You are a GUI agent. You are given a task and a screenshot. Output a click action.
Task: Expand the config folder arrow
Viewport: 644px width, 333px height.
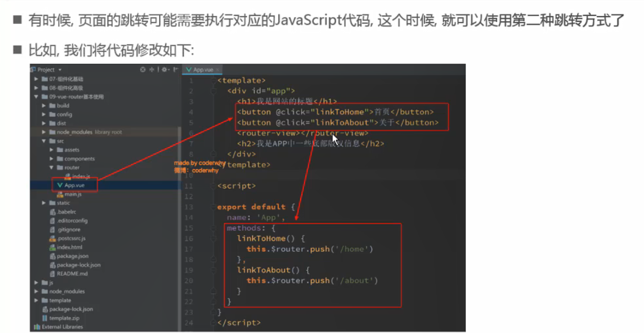coord(44,114)
